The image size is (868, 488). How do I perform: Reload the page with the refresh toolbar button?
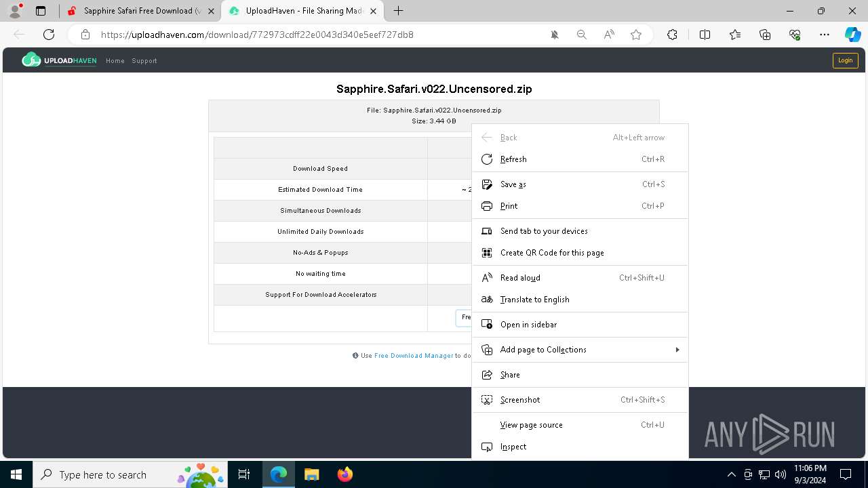point(49,35)
